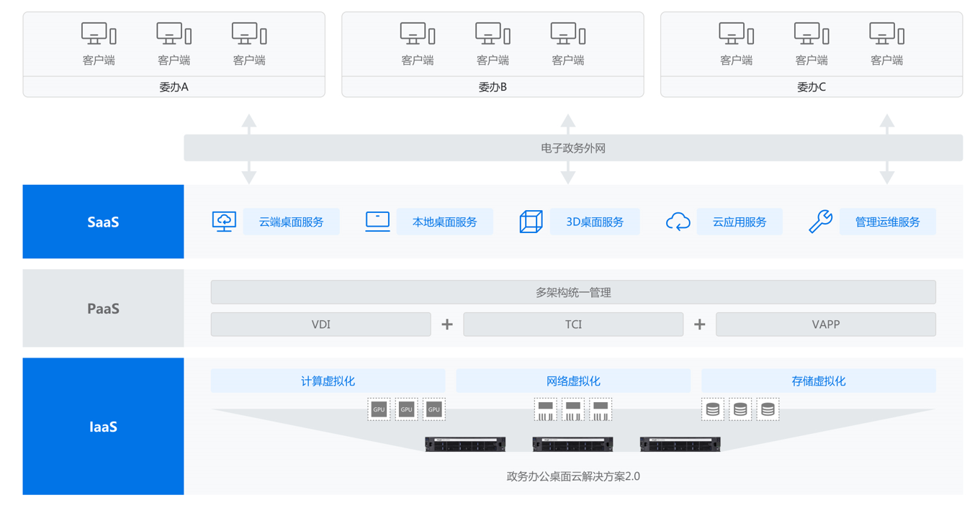Click the VDI box

pos(320,324)
